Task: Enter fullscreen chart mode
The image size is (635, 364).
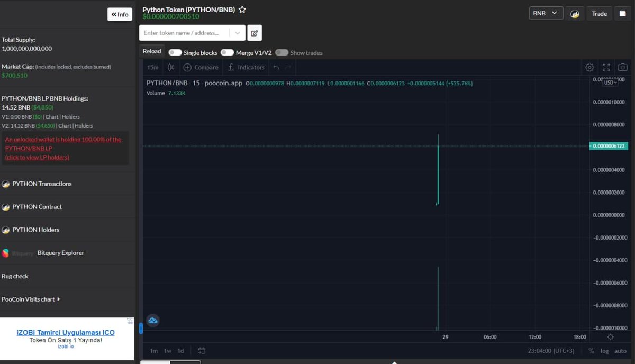Action: [606, 67]
